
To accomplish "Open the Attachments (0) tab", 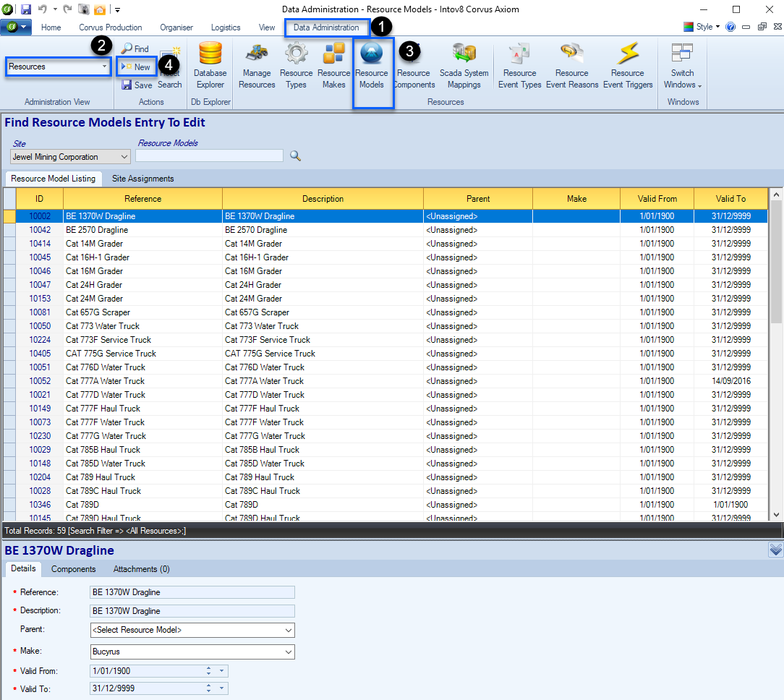I will pyautogui.click(x=142, y=569).
